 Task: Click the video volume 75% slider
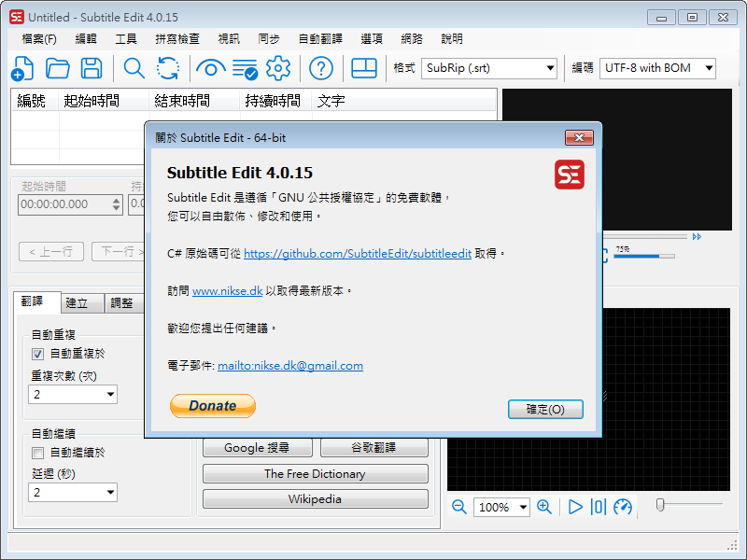pos(644,256)
